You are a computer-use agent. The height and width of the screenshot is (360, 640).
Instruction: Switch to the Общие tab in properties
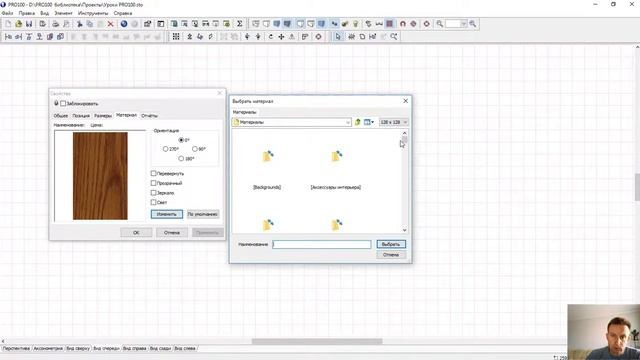coord(61,116)
